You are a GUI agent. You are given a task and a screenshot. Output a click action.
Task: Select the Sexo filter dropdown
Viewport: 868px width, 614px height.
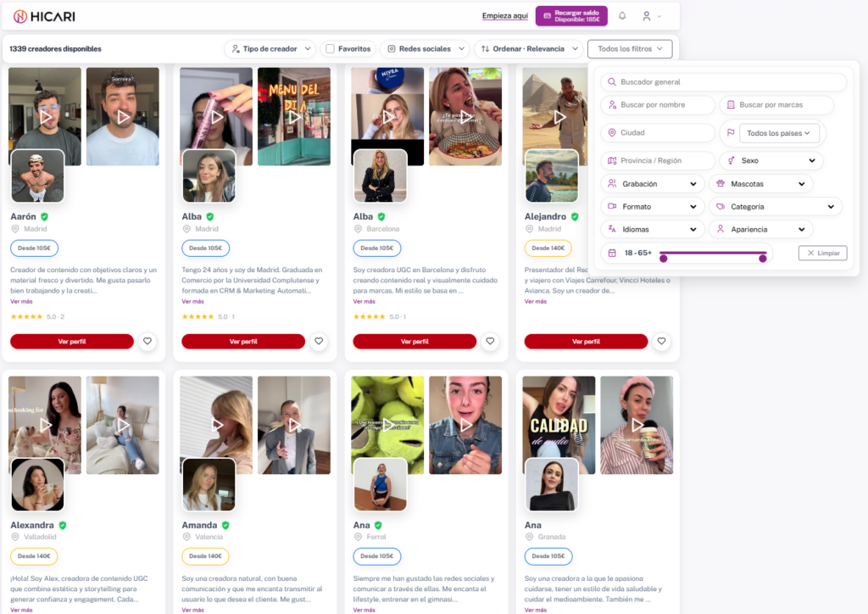coord(771,160)
